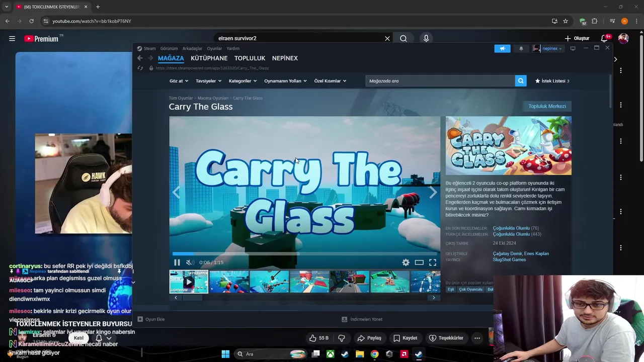Screen dimensions: 644x362
Task: Reload the Chrome page
Action: pyautogui.click(x=31, y=21)
